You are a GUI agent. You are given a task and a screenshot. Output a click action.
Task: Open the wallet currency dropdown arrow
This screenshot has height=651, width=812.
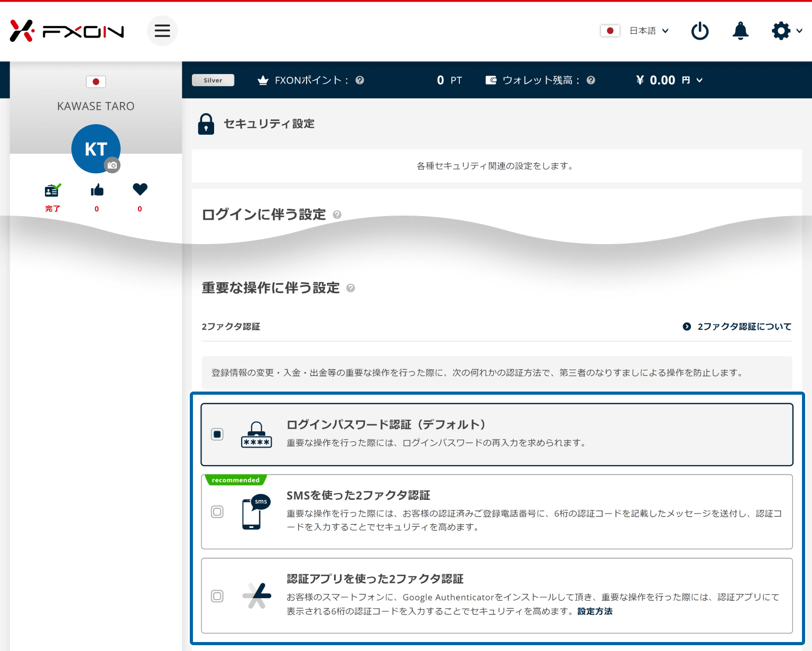tap(699, 80)
